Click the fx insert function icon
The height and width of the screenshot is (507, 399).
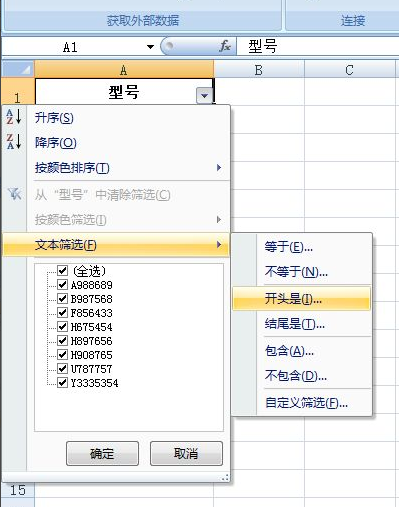[225, 46]
